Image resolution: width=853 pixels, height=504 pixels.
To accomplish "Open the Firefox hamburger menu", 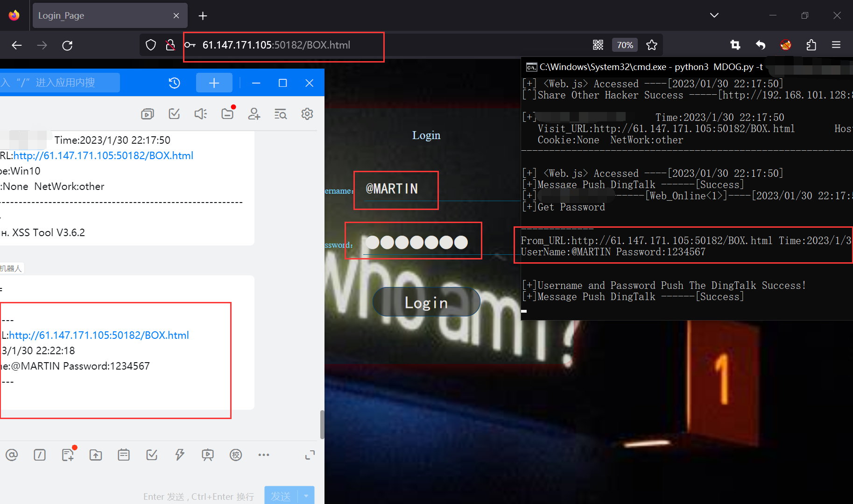I will 836,45.
